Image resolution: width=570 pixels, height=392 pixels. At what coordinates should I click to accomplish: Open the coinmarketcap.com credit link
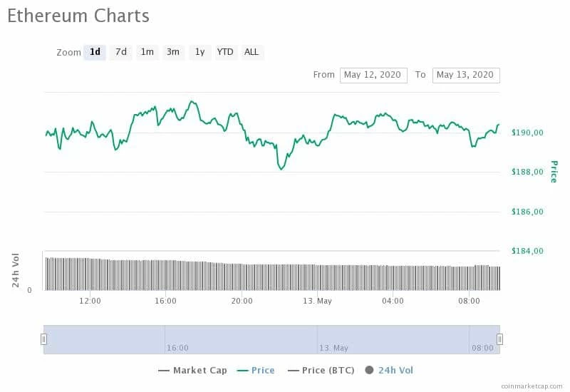pos(530,386)
